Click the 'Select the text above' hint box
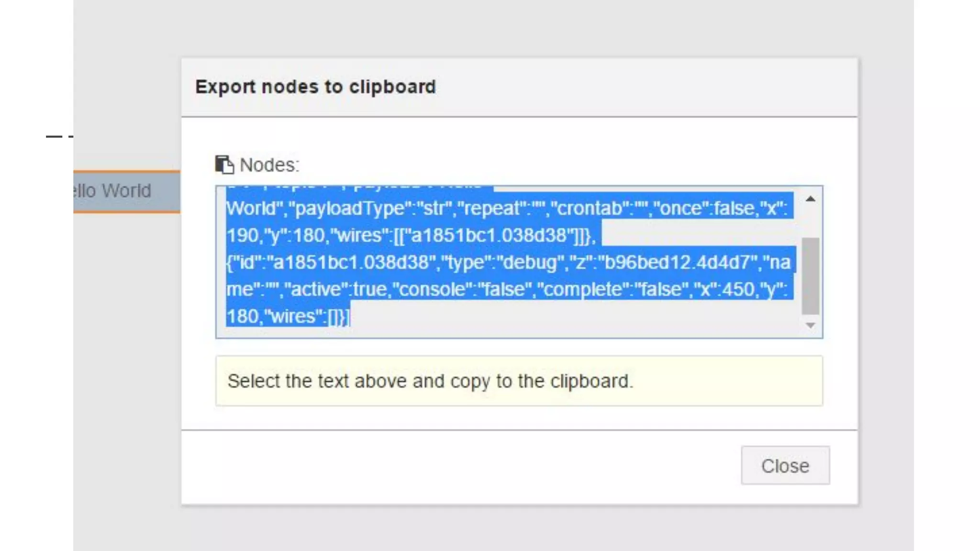This screenshot has width=980, height=551. [x=519, y=381]
